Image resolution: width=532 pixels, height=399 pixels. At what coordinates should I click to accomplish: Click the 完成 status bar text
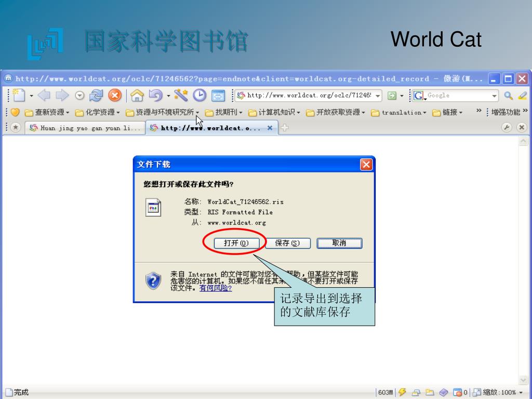pos(21,393)
